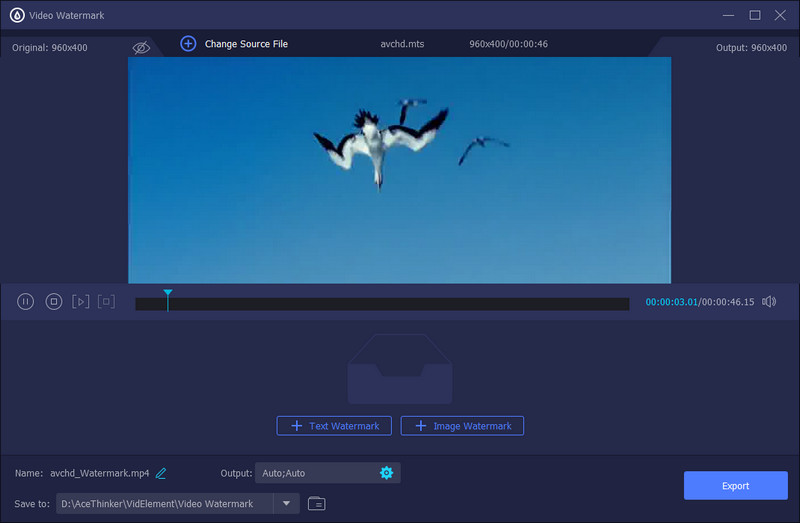Click the middle of the timeline bar
Screen dimensions: 800x523
[382, 304]
